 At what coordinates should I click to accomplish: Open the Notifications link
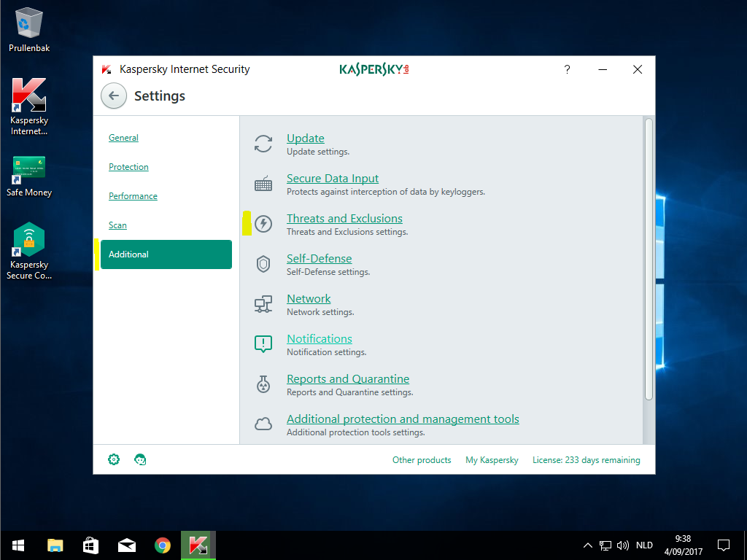[x=320, y=338]
